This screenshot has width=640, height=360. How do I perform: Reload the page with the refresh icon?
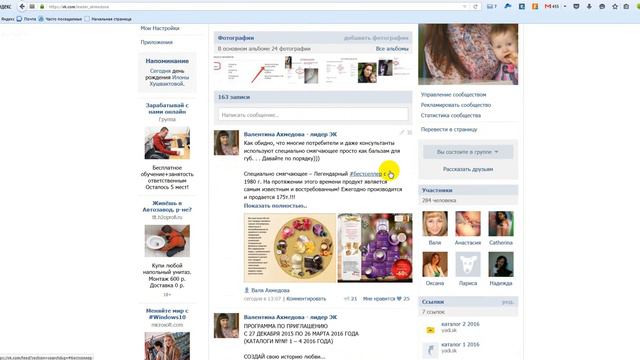pos(475,7)
